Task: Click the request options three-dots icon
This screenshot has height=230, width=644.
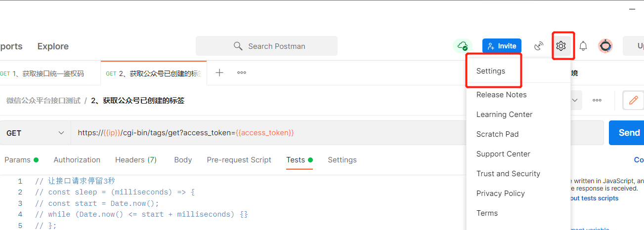Action: [x=597, y=100]
